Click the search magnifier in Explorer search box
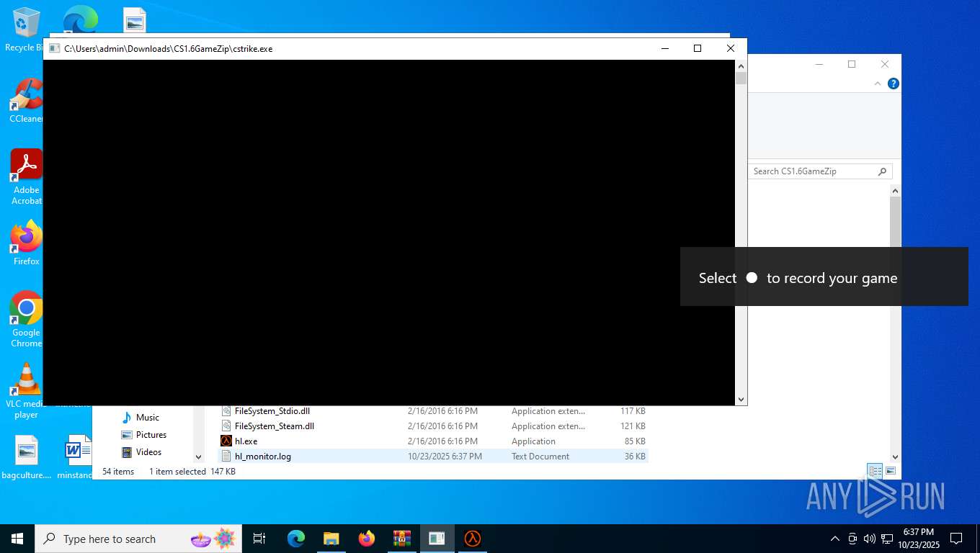The height and width of the screenshot is (553, 980). tap(882, 171)
